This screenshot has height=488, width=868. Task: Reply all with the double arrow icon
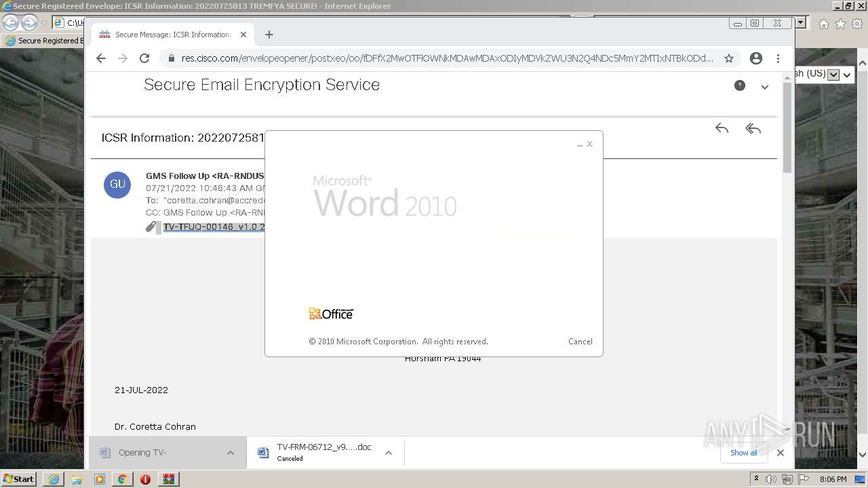753,128
